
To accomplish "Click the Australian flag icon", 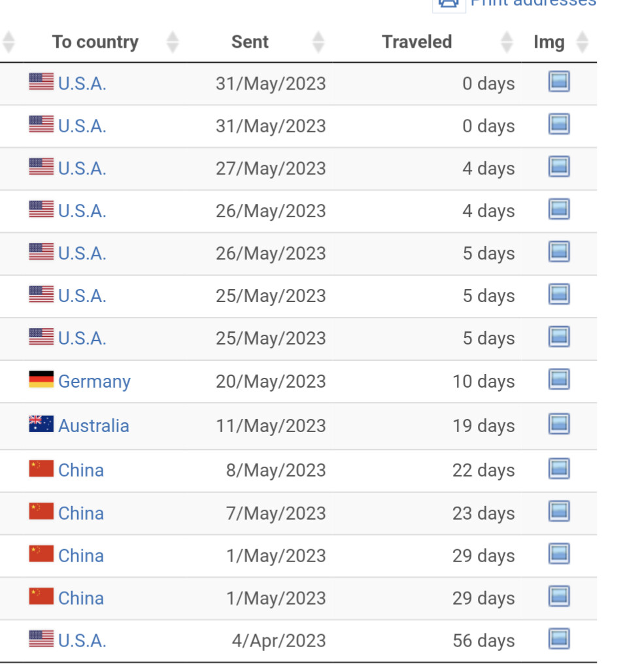I will click(x=41, y=424).
